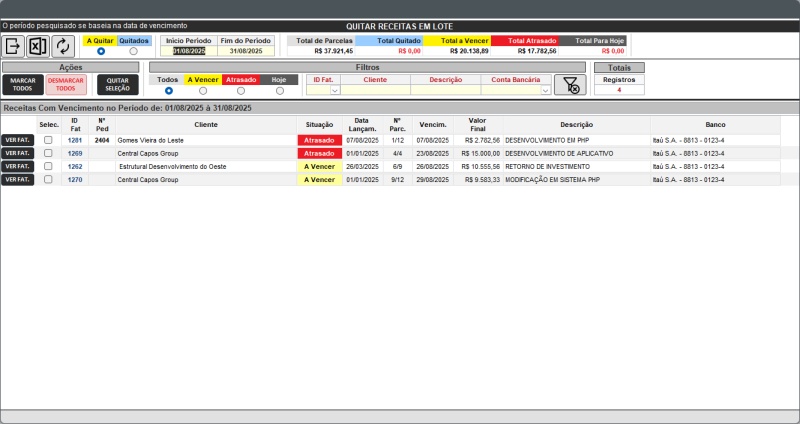This screenshot has height=424, width=800.
Task: Click the Início Período date field
Action: pyautogui.click(x=188, y=51)
